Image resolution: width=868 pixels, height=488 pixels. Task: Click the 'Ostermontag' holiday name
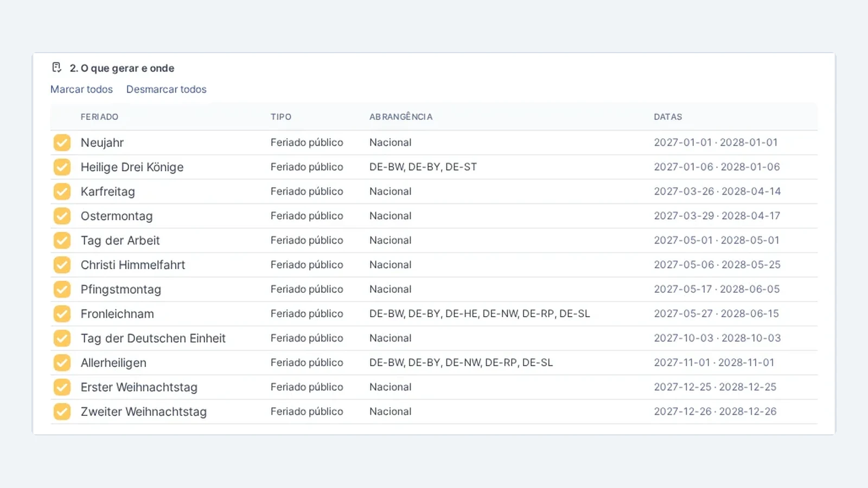[x=117, y=216]
